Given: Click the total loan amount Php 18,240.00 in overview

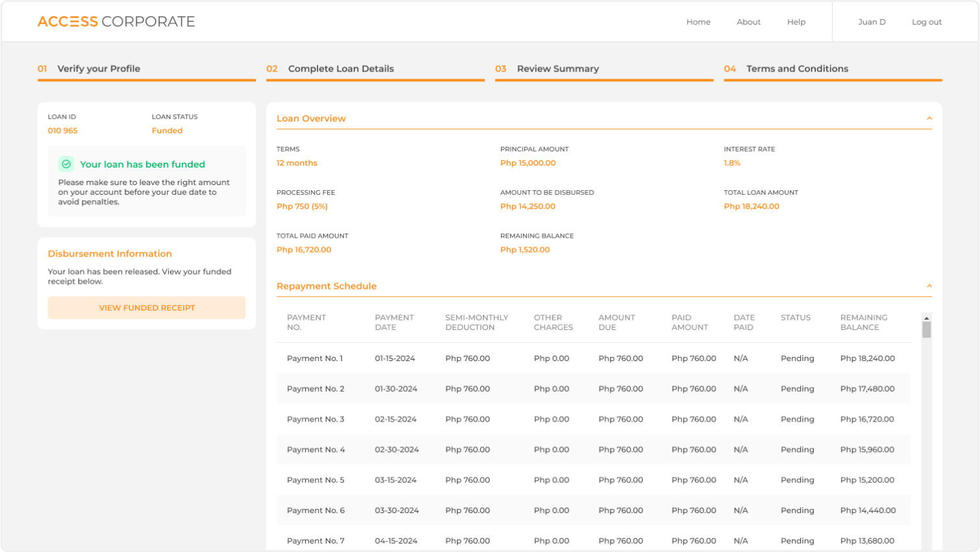Looking at the screenshot, I should coord(752,207).
